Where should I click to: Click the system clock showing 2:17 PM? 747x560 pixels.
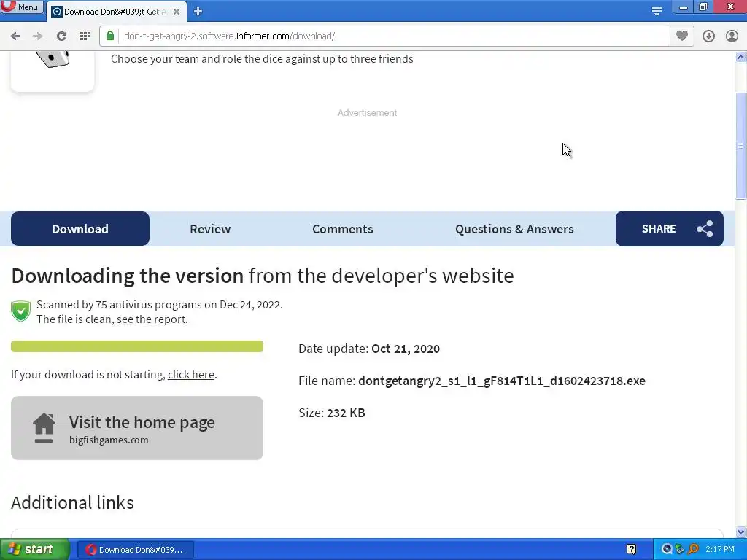(x=720, y=550)
